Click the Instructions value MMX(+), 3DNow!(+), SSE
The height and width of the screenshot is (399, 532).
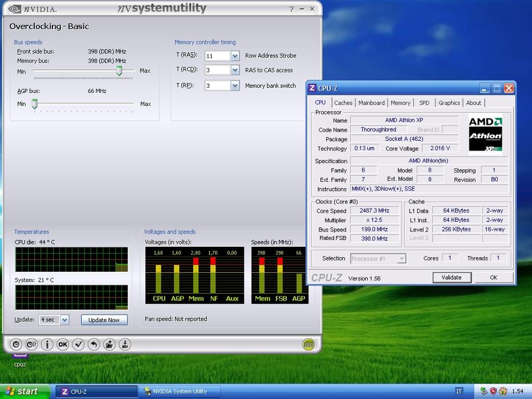[429, 189]
